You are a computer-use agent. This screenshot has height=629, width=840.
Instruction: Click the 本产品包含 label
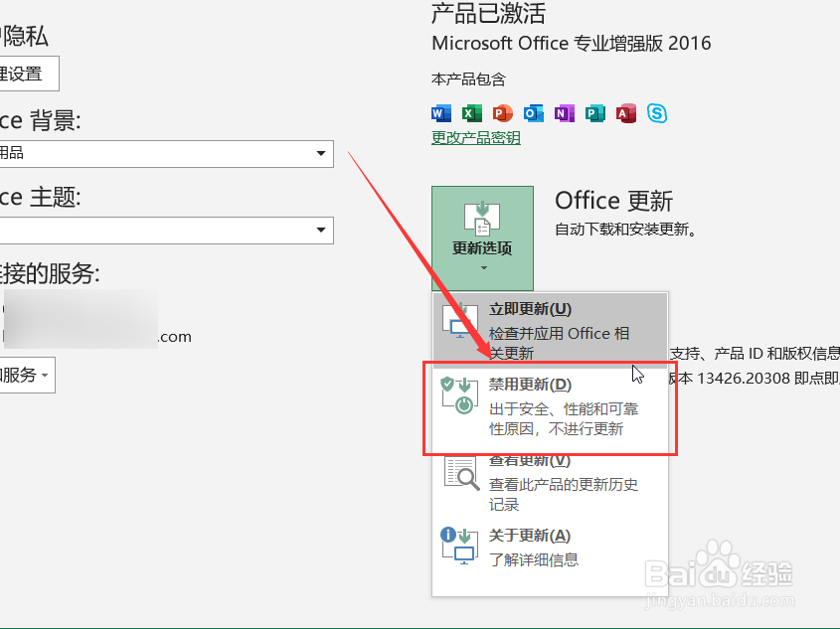pos(469,79)
